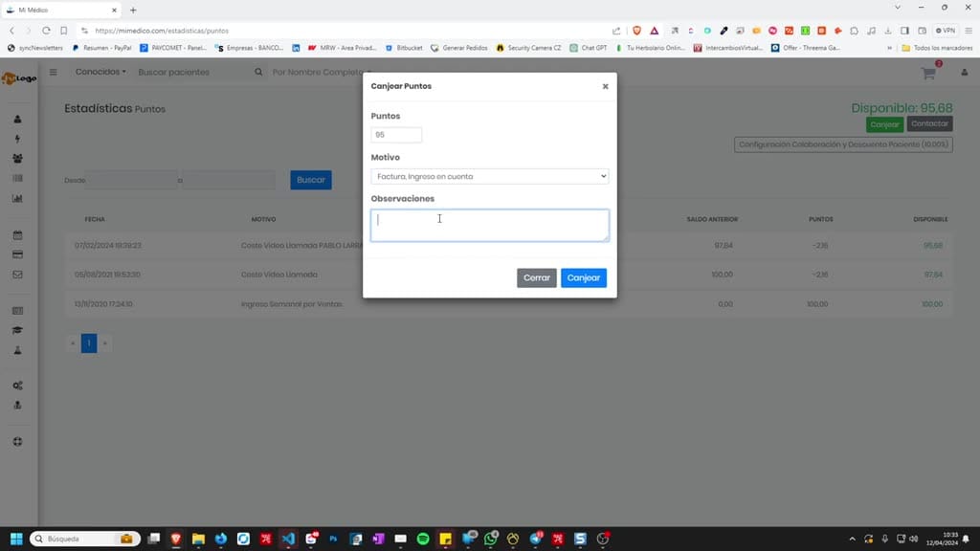Click the bar chart statistics sidebar icon
The width and height of the screenshot is (980, 551).
[17, 198]
